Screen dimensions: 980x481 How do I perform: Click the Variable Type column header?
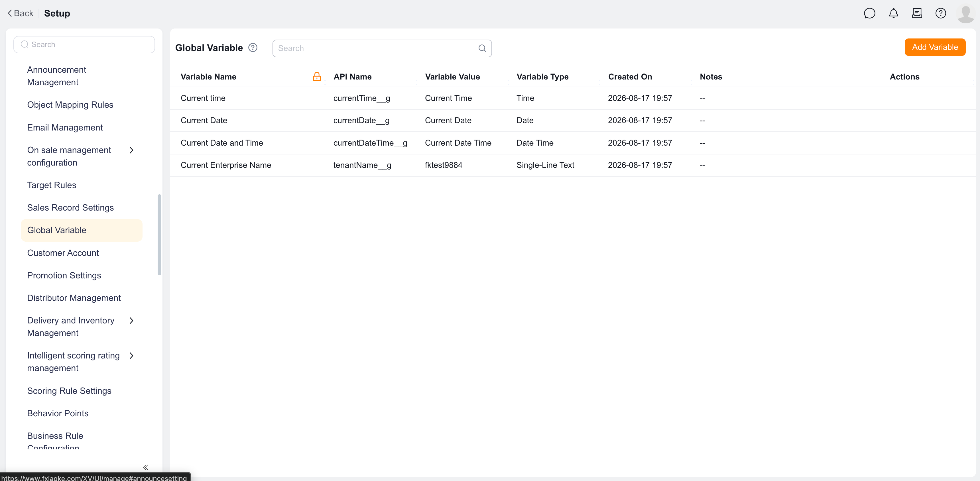(542, 77)
